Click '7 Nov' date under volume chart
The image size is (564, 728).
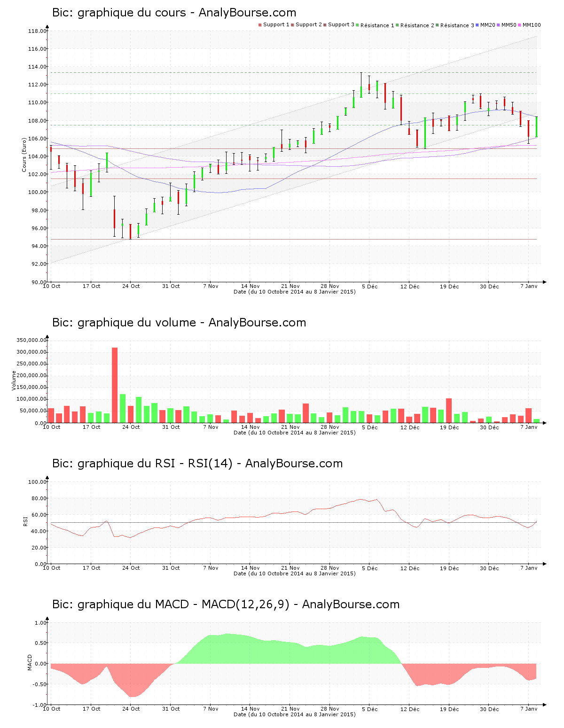211,427
